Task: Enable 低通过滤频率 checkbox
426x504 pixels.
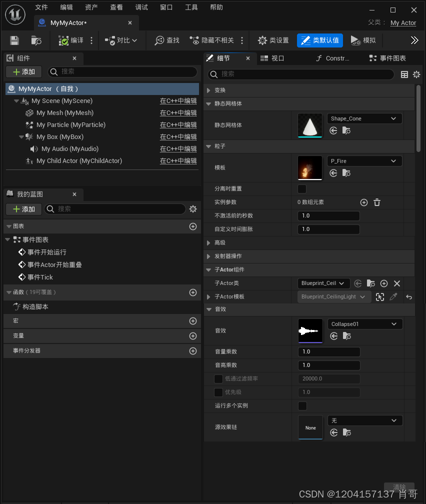Action: (x=218, y=379)
